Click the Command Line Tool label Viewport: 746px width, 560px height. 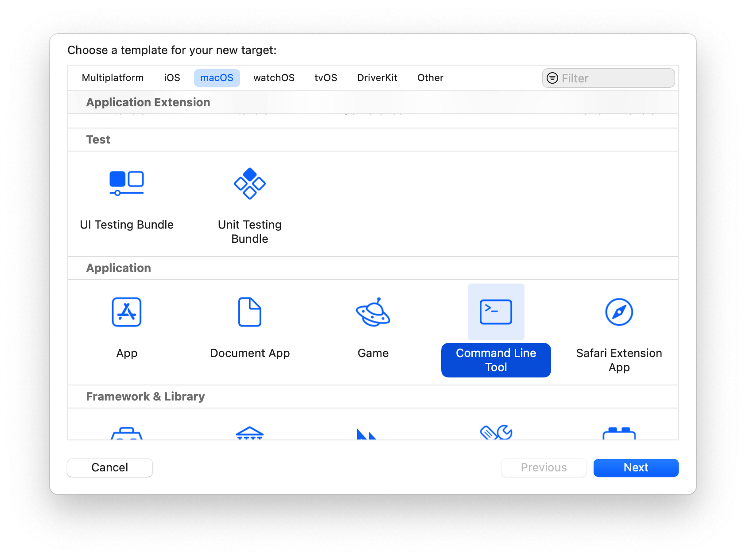[x=496, y=360]
